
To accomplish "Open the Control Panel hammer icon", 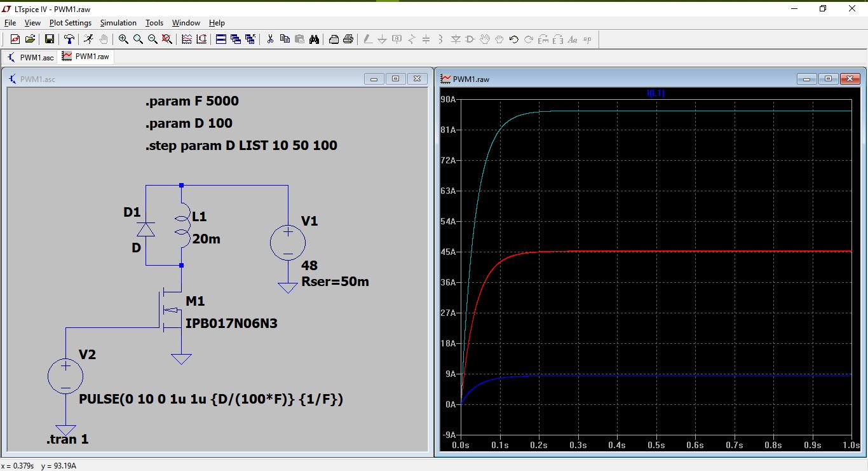I will 69,39.
